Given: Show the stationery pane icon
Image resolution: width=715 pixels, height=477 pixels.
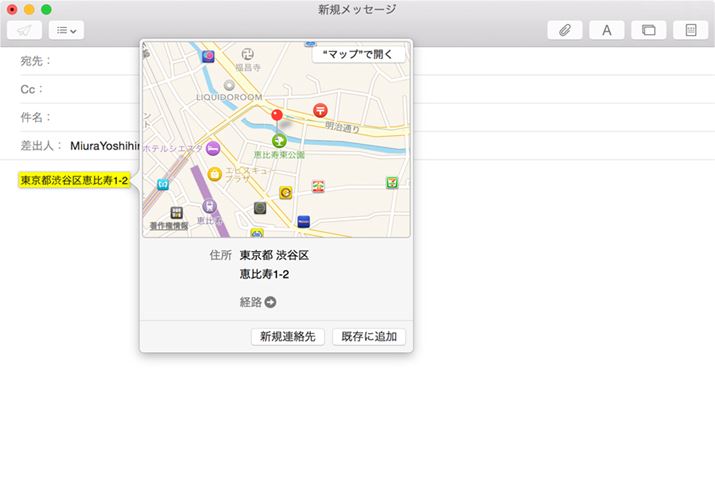Looking at the screenshot, I should pos(691,31).
